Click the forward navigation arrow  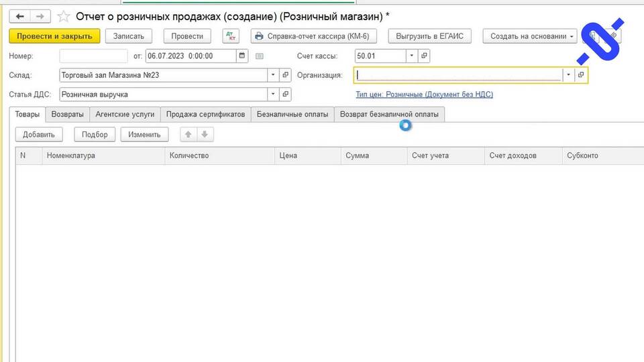click(40, 16)
